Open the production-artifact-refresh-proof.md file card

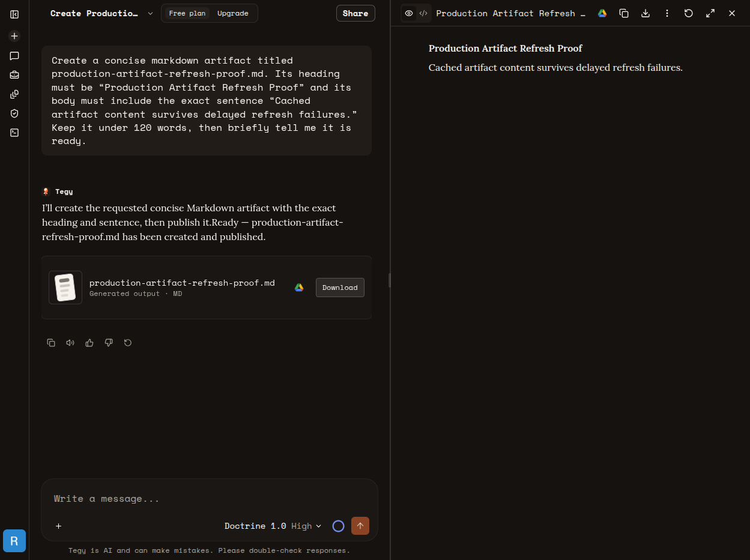[207, 288]
